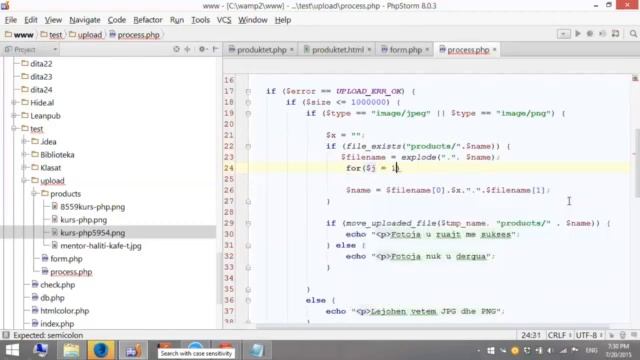Expand the Hide.al folder
This screenshot has height=360, width=640.
pos(14,102)
